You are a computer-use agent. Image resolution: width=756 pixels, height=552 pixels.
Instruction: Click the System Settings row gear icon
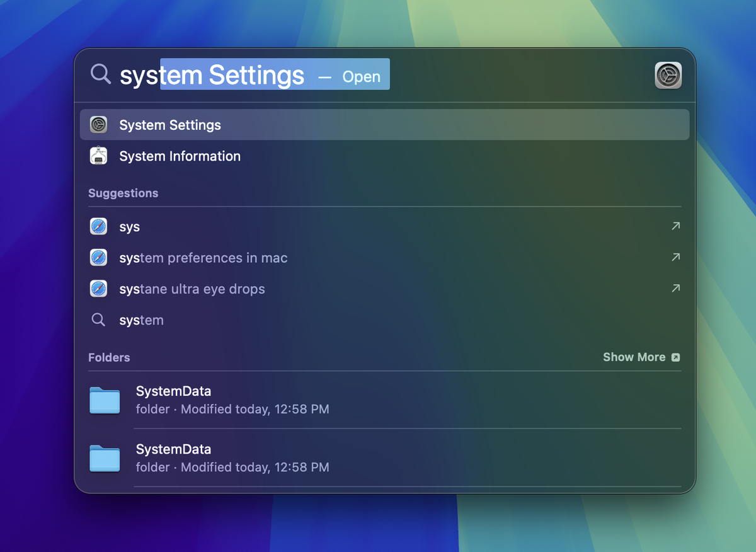click(x=98, y=125)
